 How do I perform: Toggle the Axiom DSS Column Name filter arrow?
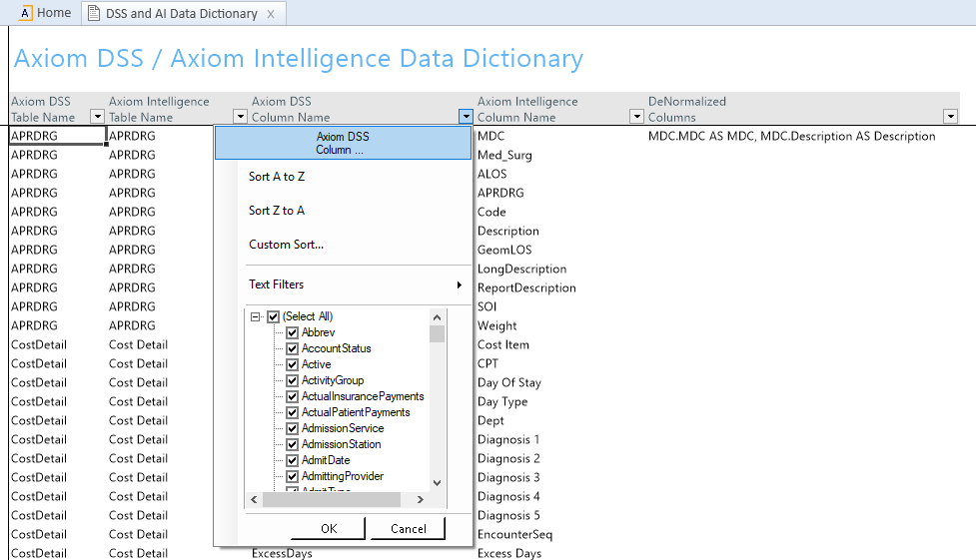[466, 117]
